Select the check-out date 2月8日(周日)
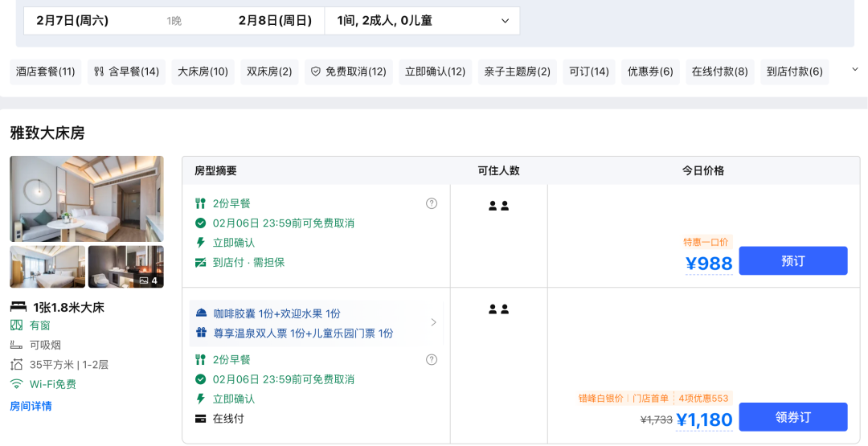This screenshot has width=868, height=446. pos(275,21)
